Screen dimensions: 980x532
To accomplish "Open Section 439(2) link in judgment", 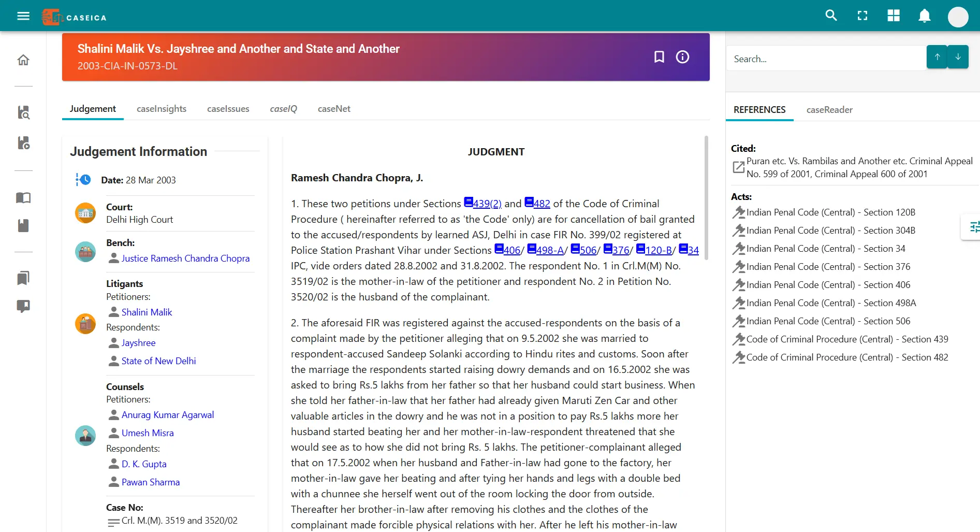I will click(x=482, y=203).
